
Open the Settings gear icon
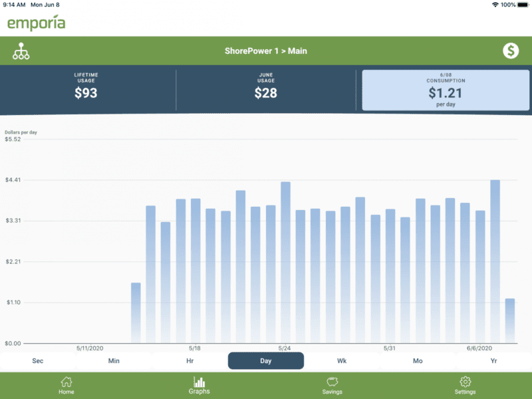(465, 382)
